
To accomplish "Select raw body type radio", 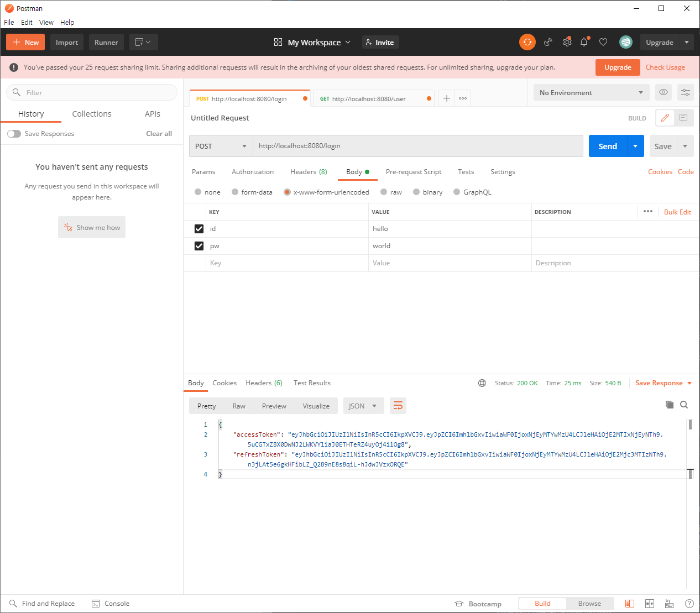I will coord(384,192).
